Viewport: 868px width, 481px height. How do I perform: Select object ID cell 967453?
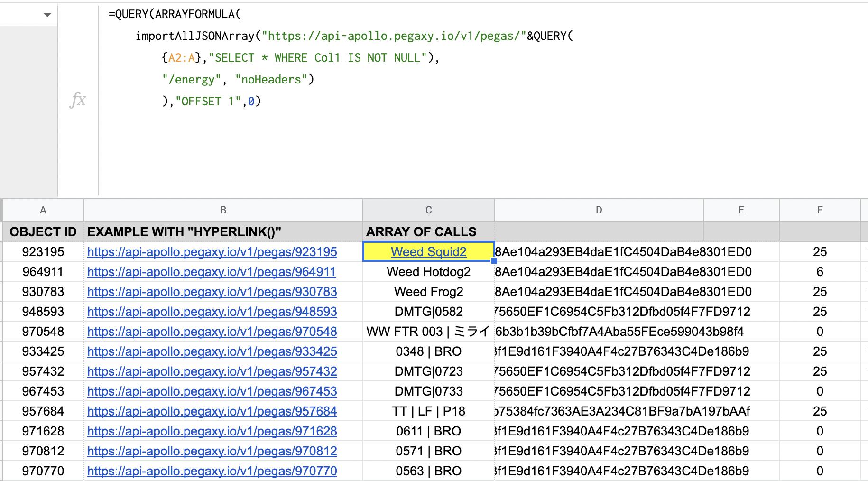coord(43,391)
